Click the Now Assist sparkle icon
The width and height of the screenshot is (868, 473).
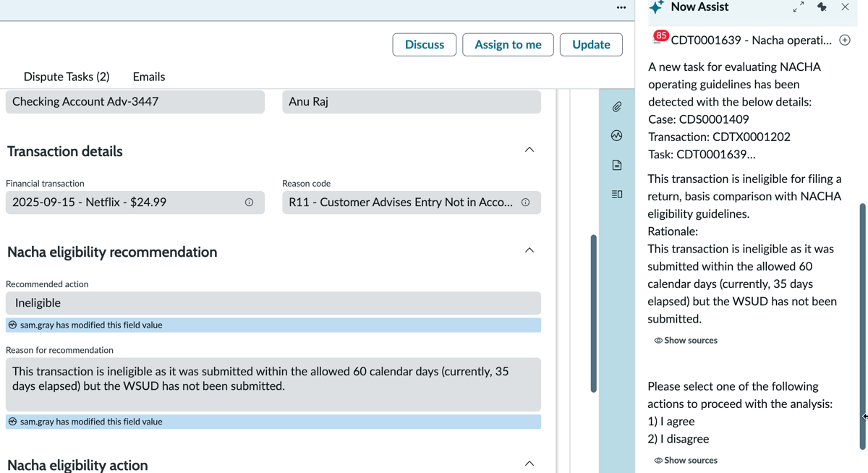[x=656, y=7]
